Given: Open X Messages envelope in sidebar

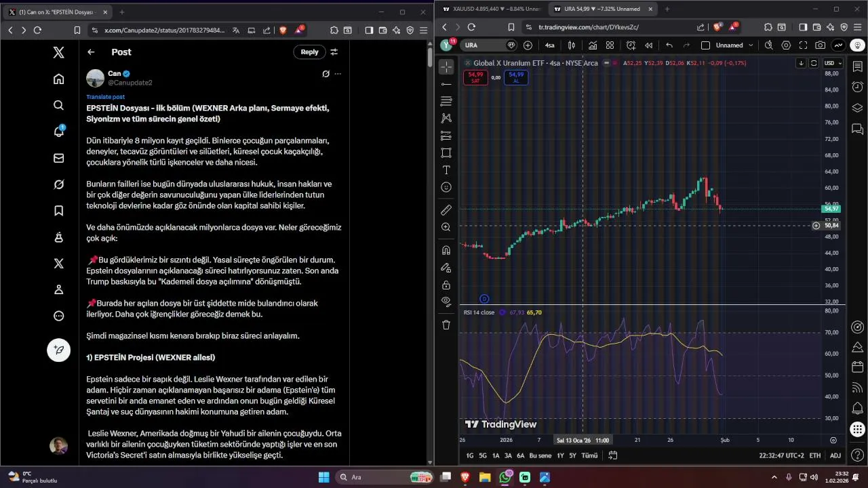Looking at the screenshot, I should 59,158.
